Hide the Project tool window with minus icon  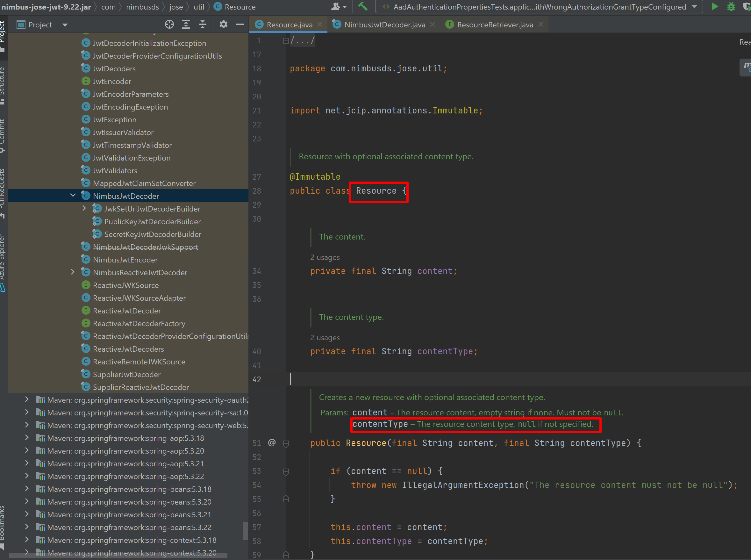240,25
